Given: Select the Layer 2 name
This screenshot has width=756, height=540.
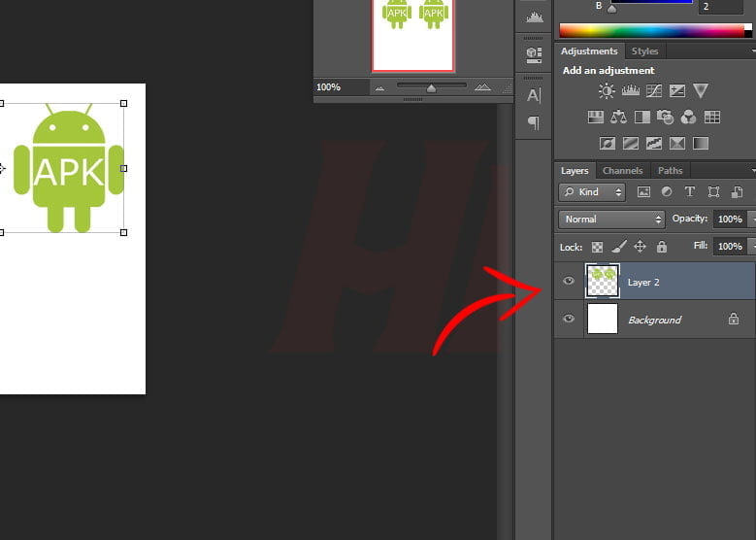Looking at the screenshot, I should pyautogui.click(x=643, y=283).
